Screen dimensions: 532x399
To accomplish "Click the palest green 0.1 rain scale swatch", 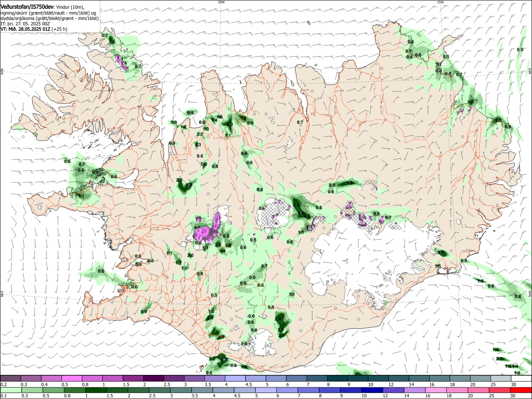I will point(11,391).
